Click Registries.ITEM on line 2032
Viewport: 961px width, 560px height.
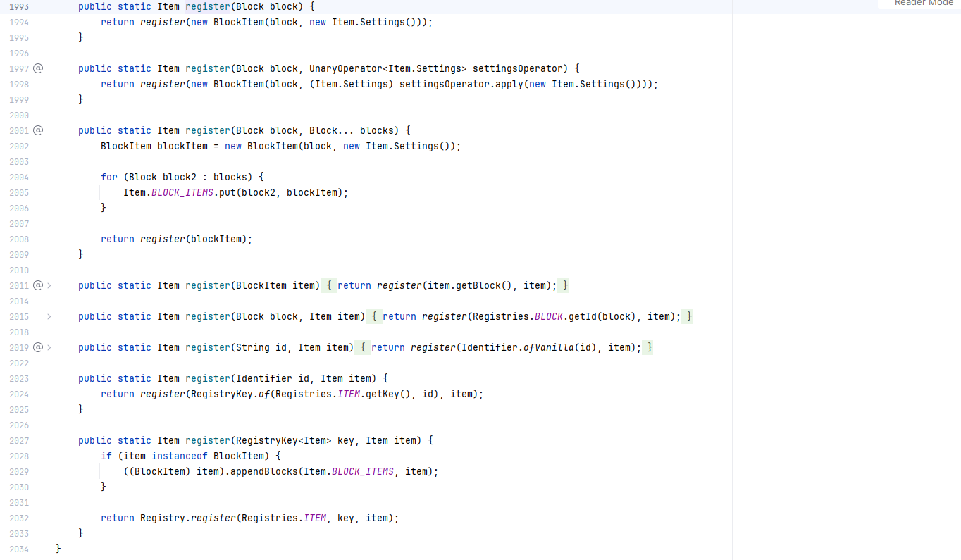(314, 518)
